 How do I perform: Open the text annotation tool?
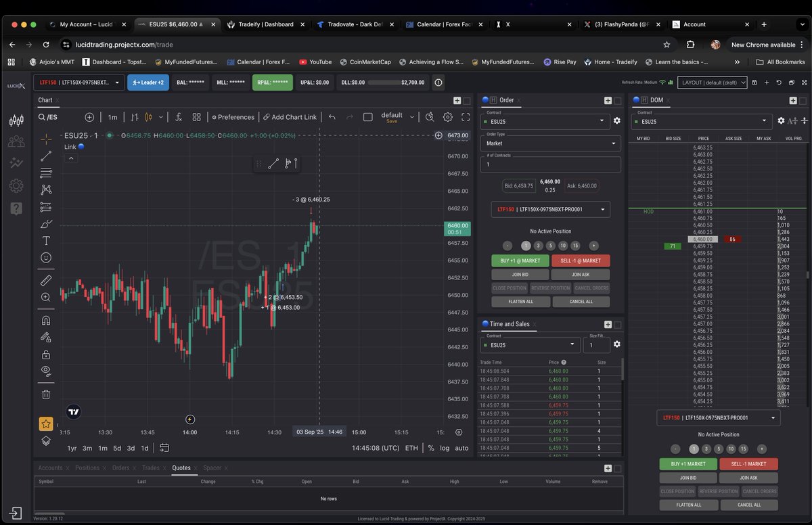46,240
